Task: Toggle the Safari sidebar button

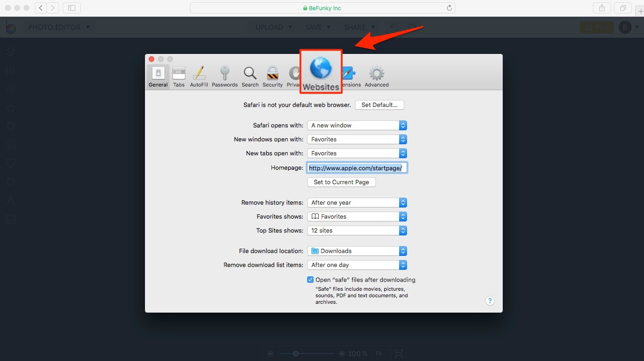Action: coord(72,8)
